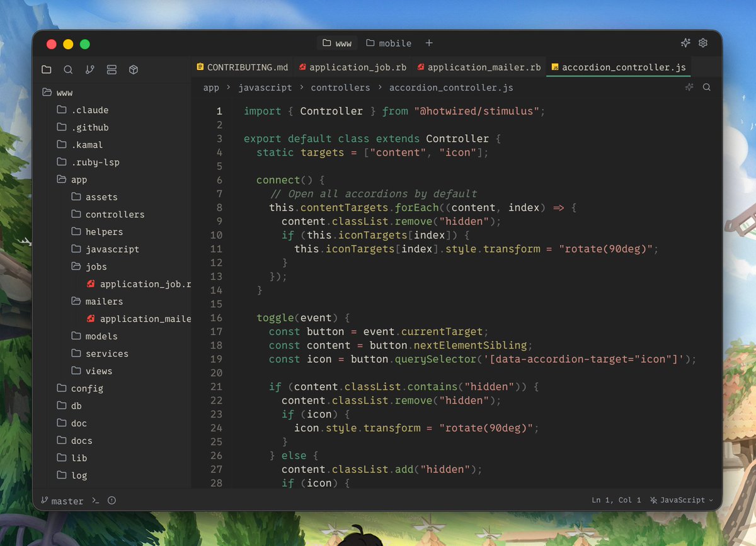Start inline assist with the editor sparkle icon

[689, 88]
